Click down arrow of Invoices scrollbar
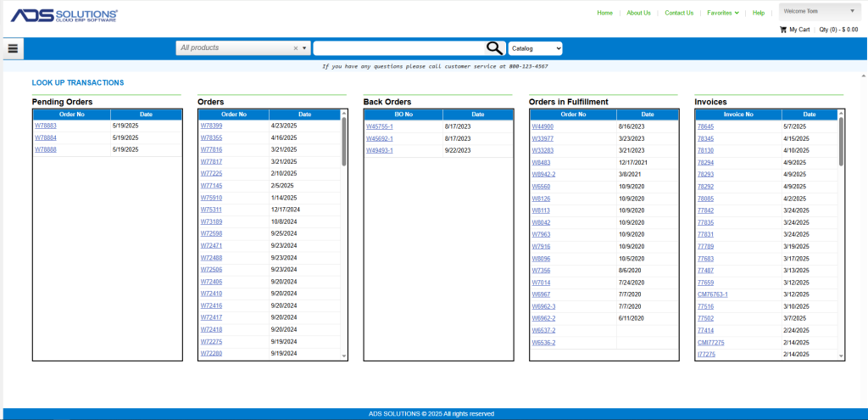The width and height of the screenshot is (868, 420). [842, 356]
